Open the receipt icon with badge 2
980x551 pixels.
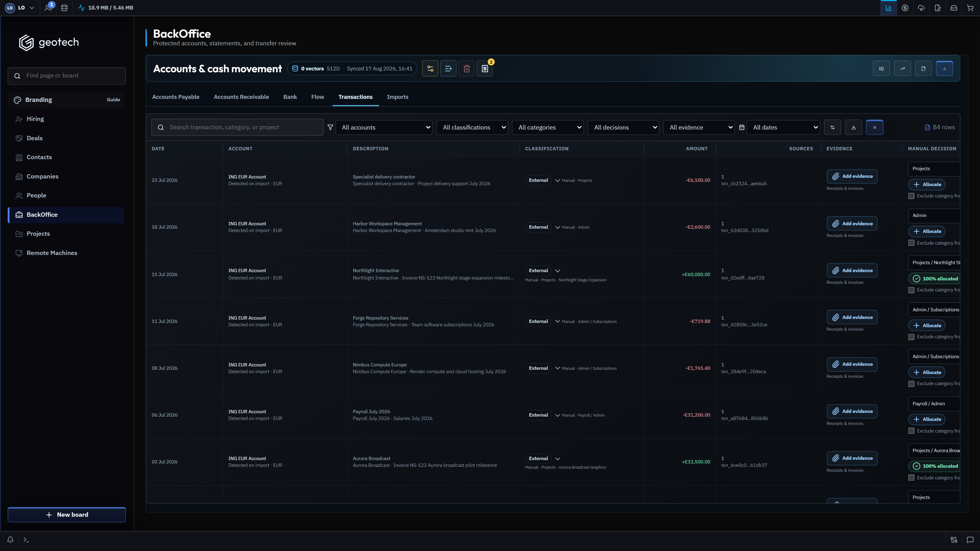pos(485,69)
